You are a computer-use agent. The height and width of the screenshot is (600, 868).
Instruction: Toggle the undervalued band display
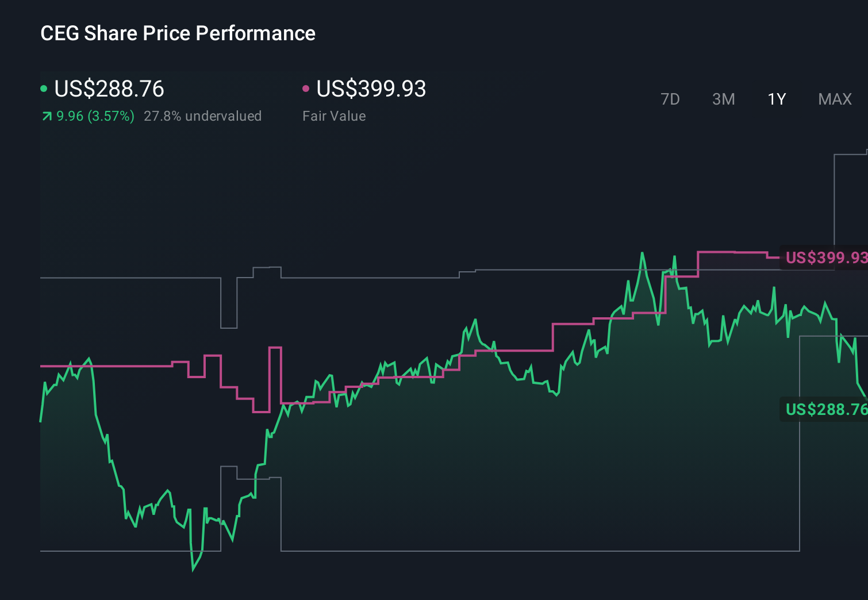coord(203,116)
